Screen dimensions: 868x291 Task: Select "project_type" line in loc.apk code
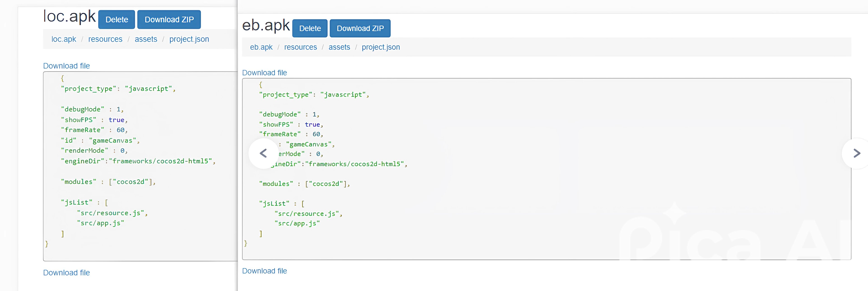click(x=118, y=89)
